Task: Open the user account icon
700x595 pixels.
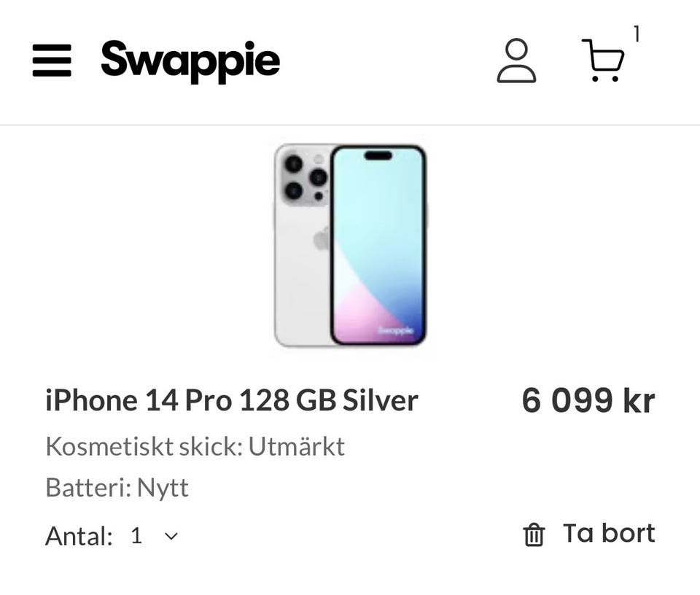Action: tap(516, 61)
